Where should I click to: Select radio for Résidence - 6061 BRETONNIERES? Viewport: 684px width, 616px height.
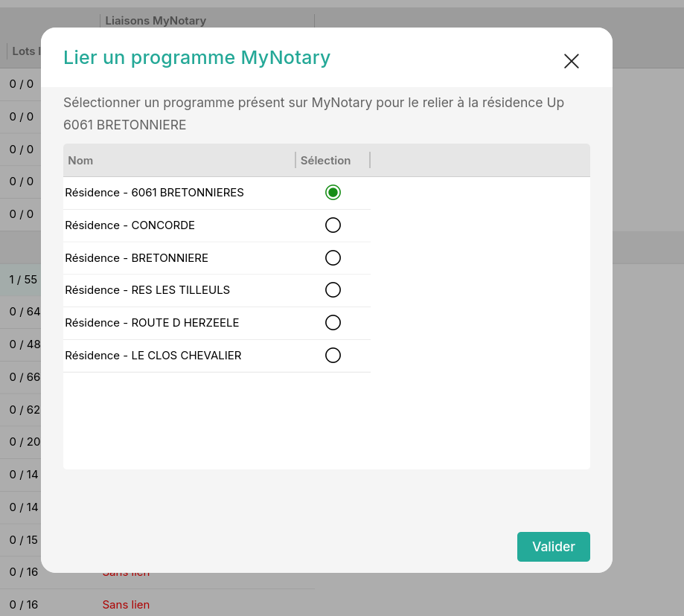(x=333, y=193)
